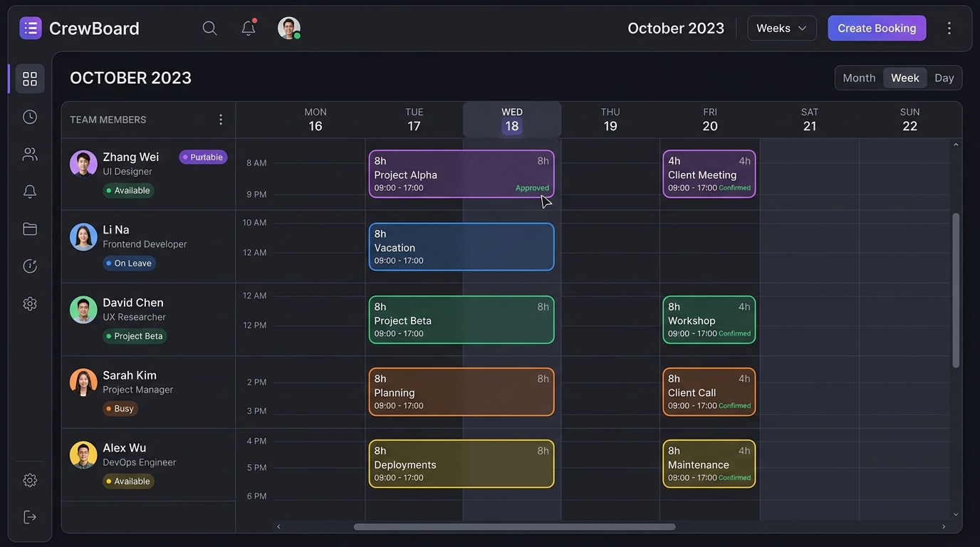The image size is (980, 547).
Task: Click the horizontal scrollbar thumb
Action: pyautogui.click(x=514, y=527)
